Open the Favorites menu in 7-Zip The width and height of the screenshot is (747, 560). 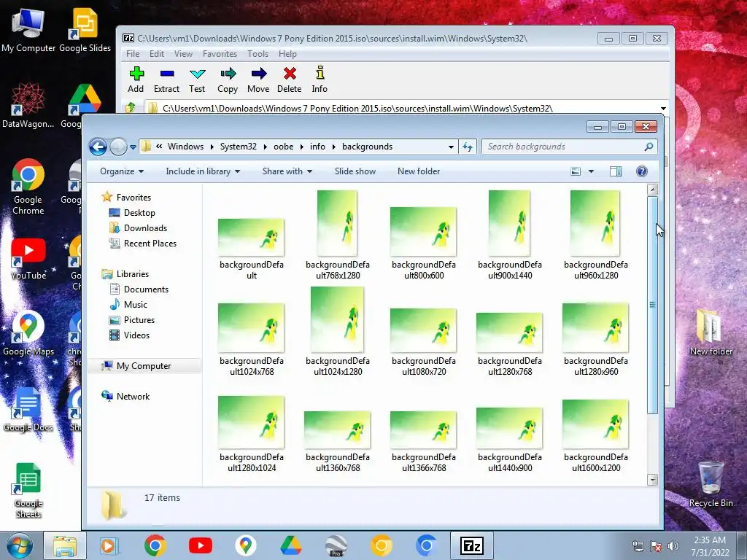point(220,54)
